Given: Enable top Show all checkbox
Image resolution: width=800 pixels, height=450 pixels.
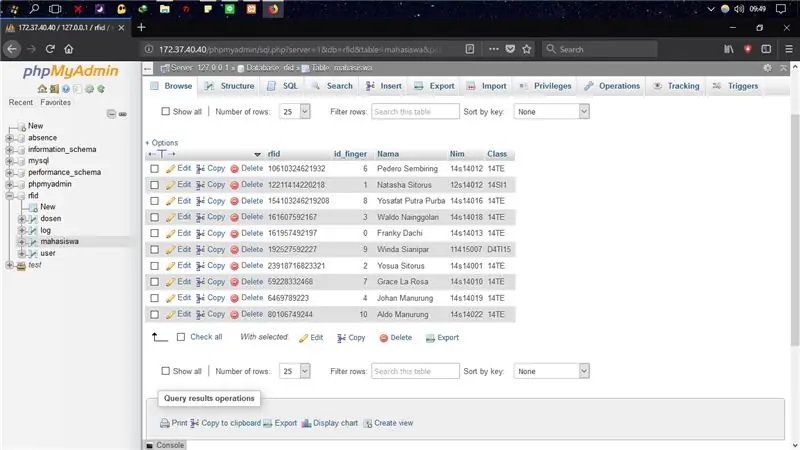Looking at the screenshot, I should coord(165,111).
